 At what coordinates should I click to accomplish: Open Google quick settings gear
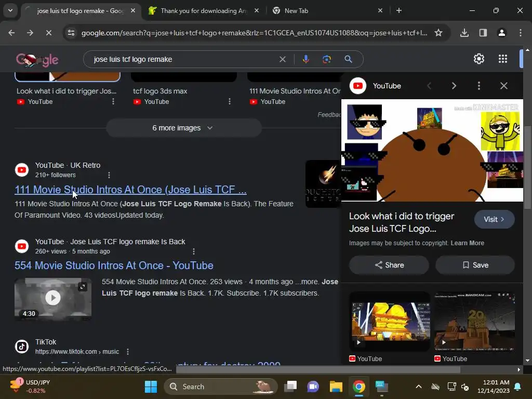point(478,59)
